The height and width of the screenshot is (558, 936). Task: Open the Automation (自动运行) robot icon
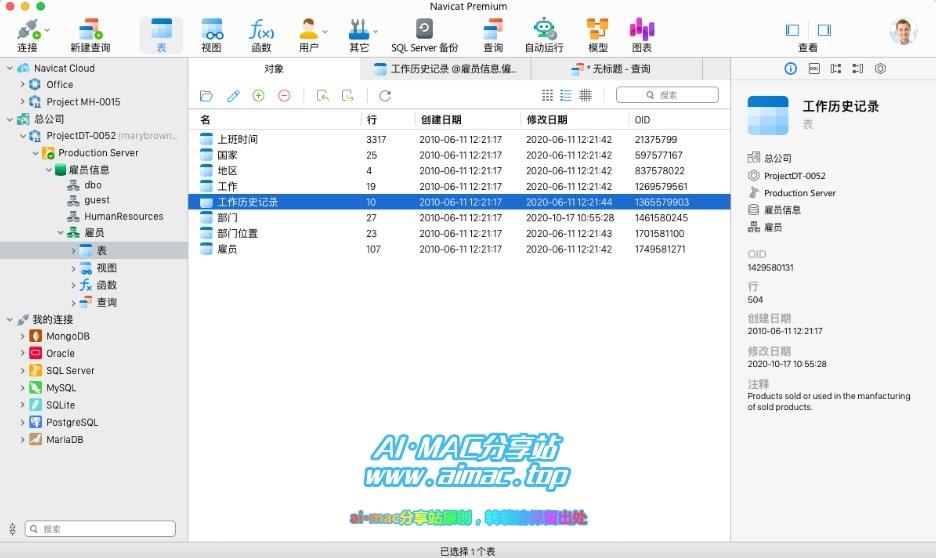pyautogui.click(x=544, y=30)
